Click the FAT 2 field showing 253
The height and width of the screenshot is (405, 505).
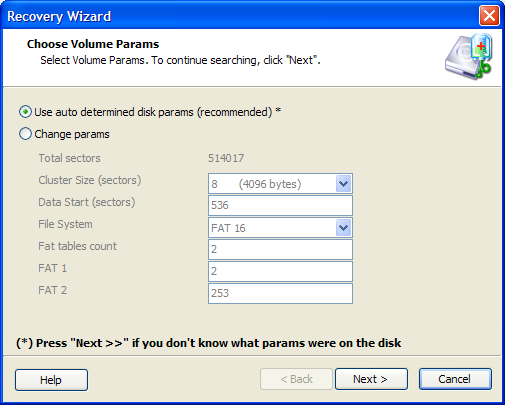280,293
